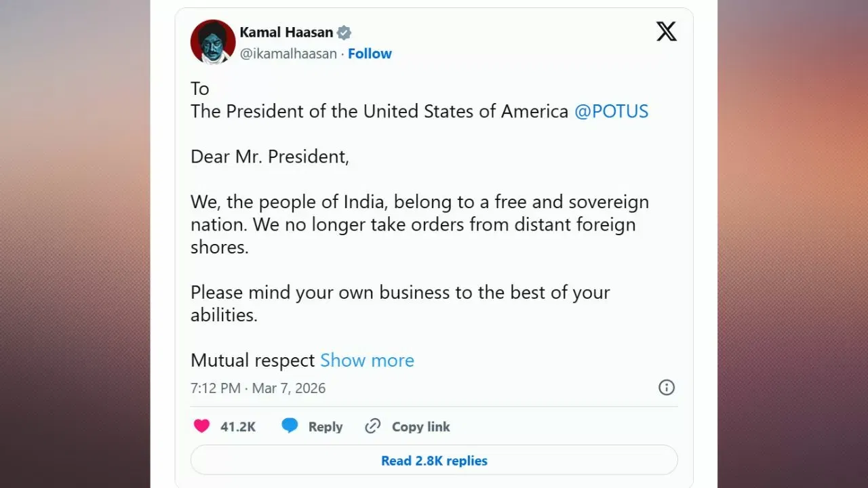Click the chain link copy icon
868x488 pixels.
click(x=372, y=426)
